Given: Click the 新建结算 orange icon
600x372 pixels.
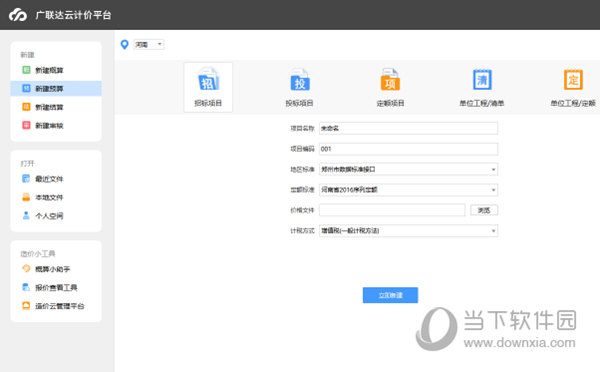Looking at the screenshot, I should pos(26,107).
